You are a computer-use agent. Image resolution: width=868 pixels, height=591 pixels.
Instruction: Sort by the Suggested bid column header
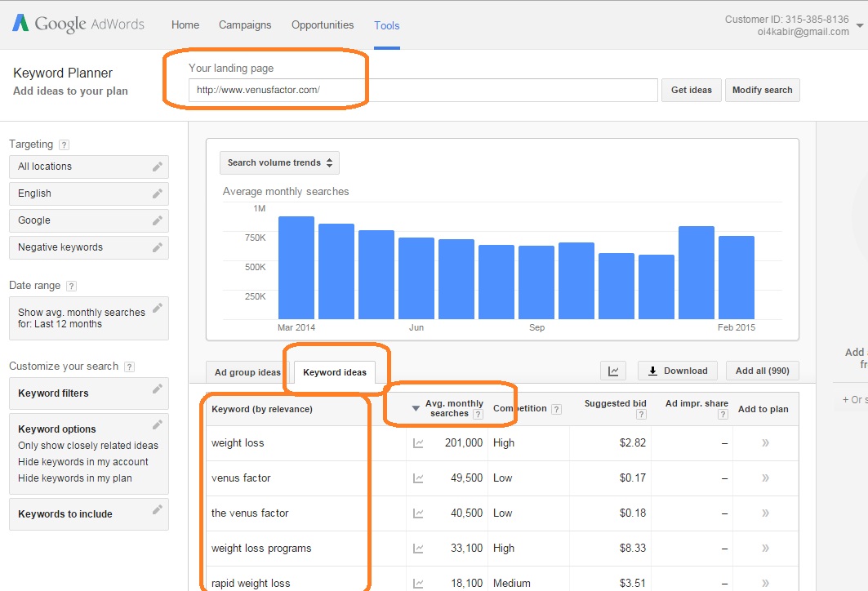click(615, 403)
